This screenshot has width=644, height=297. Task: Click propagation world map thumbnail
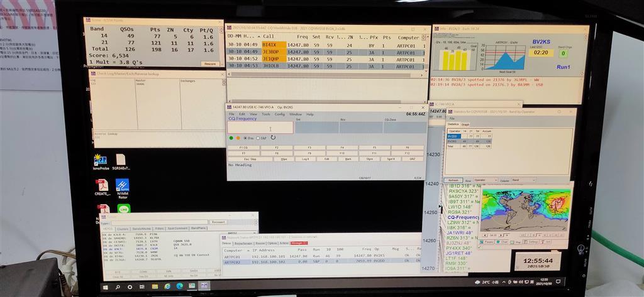click(x=526, y=210)
